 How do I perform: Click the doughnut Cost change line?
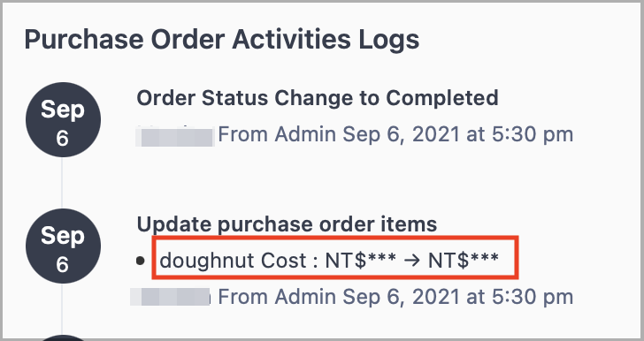tap(329, 261)
